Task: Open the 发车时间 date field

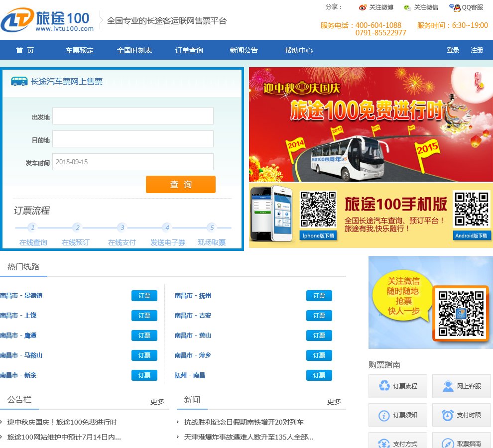Action: click(132, 162)
